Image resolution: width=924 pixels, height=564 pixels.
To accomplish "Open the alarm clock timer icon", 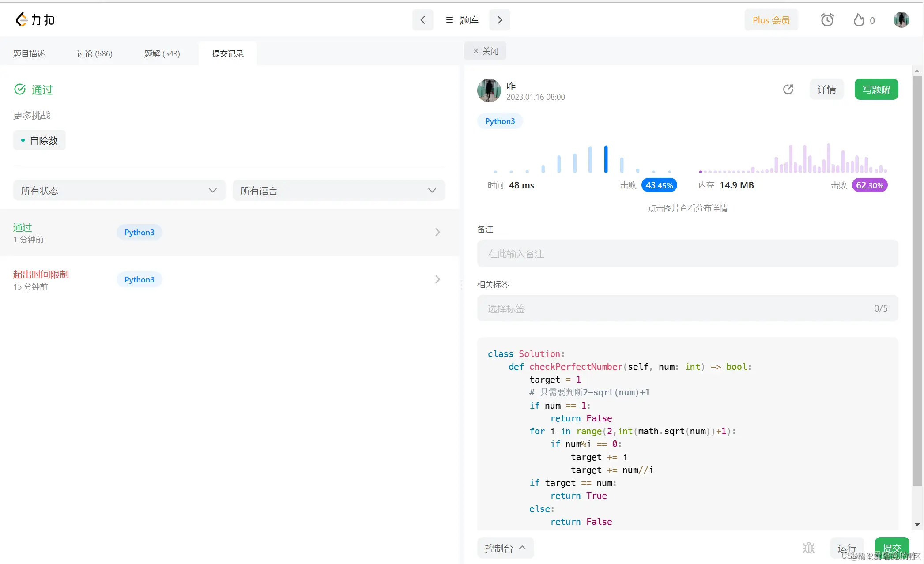I will coord(827,20).
